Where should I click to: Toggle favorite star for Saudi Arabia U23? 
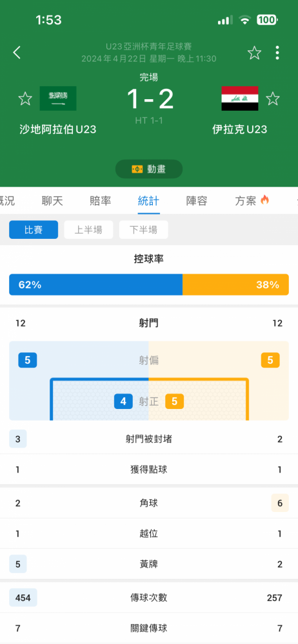[x=25, y=99]
